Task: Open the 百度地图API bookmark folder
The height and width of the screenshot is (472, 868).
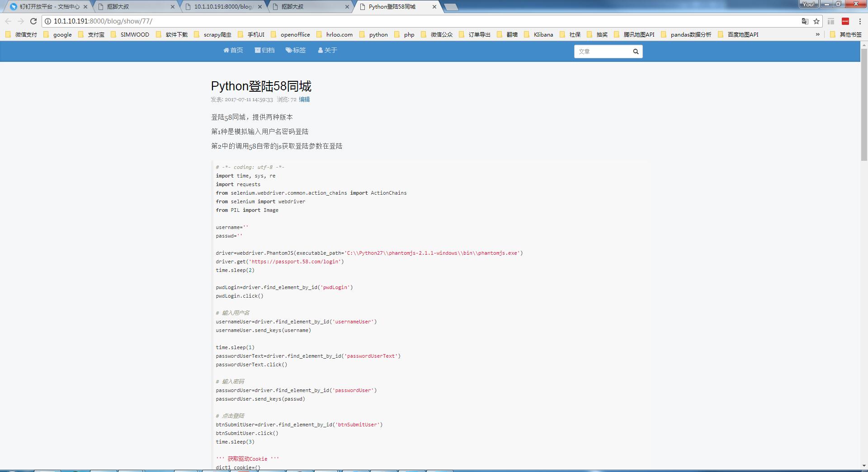Action: click(738, 34)
